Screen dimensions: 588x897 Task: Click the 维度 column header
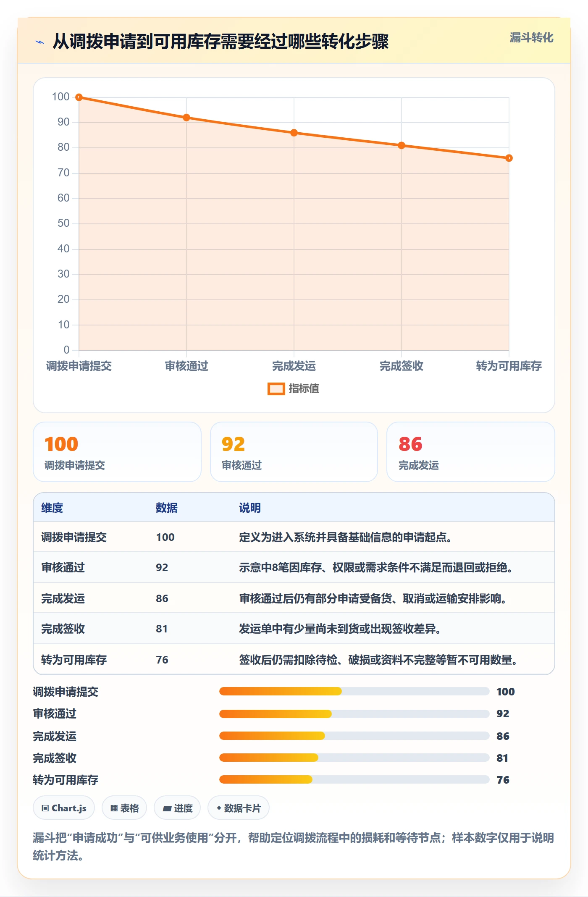coord(52,508)
